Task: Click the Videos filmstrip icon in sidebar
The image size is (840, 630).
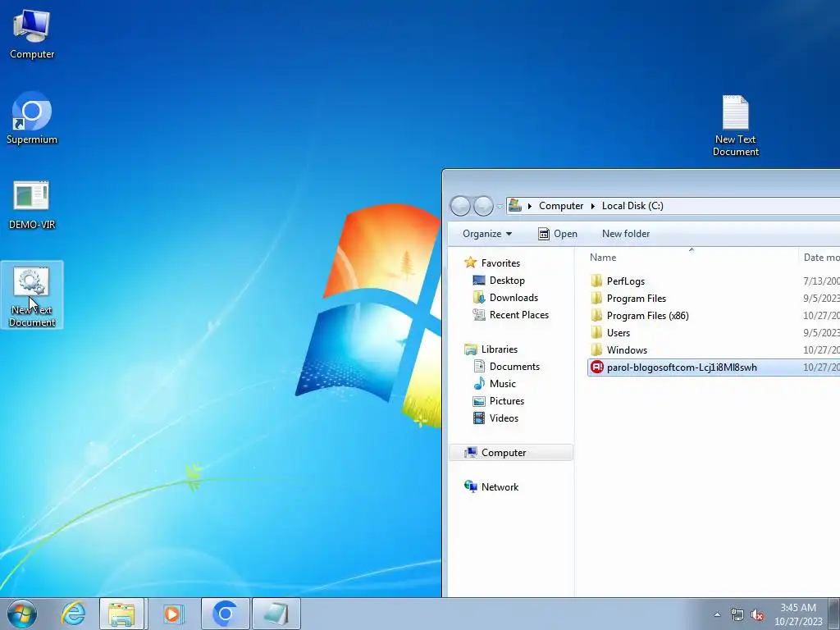Action: click(479, 418)
